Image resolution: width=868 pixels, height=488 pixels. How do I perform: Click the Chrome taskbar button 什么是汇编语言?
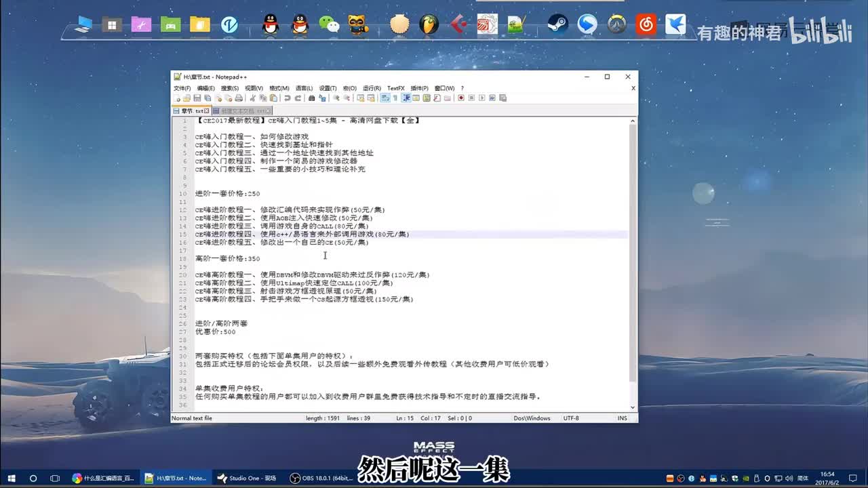coord(104,479)
